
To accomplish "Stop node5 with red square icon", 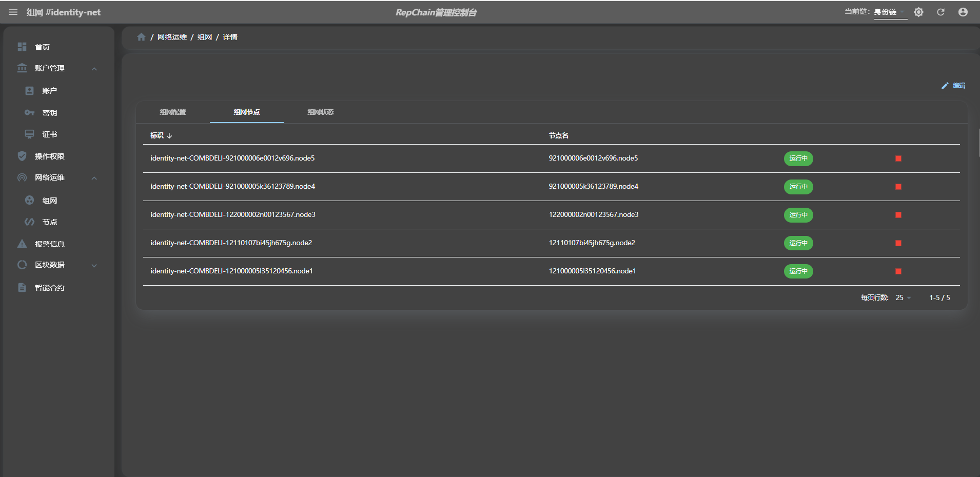I will [x=898, y=158].
